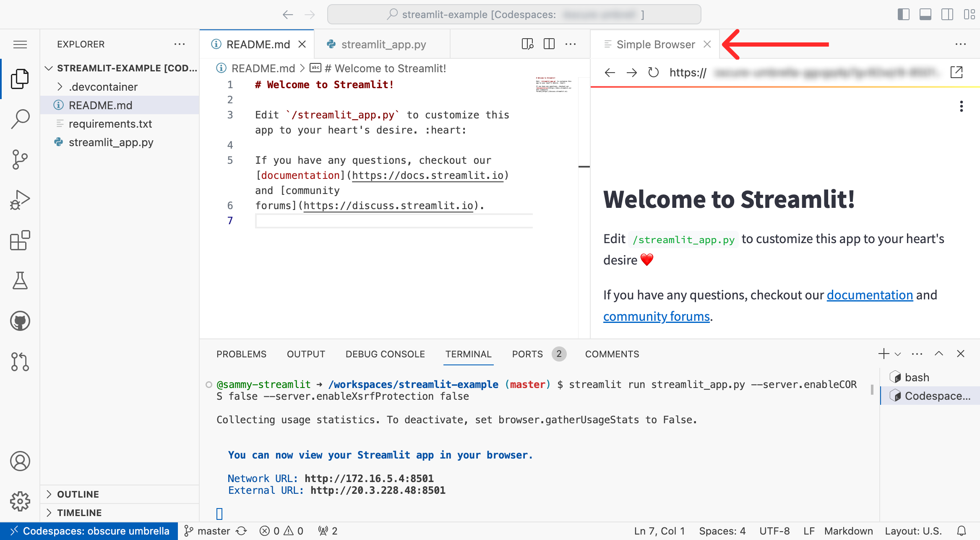
Task: Open the Search view
Action: [x=20, y=119]
